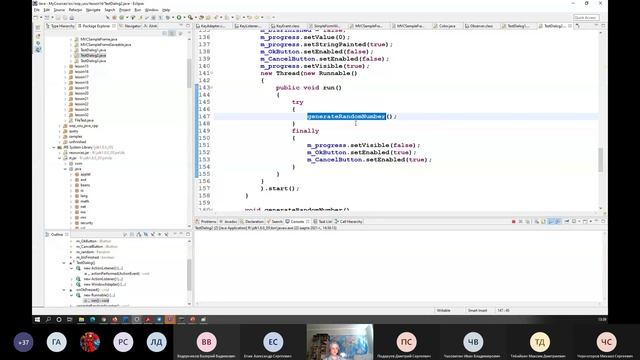Expand new WindowAdapter() node in Outline
The height and width of the screenshot is (360, 640).
coord(71,284)
